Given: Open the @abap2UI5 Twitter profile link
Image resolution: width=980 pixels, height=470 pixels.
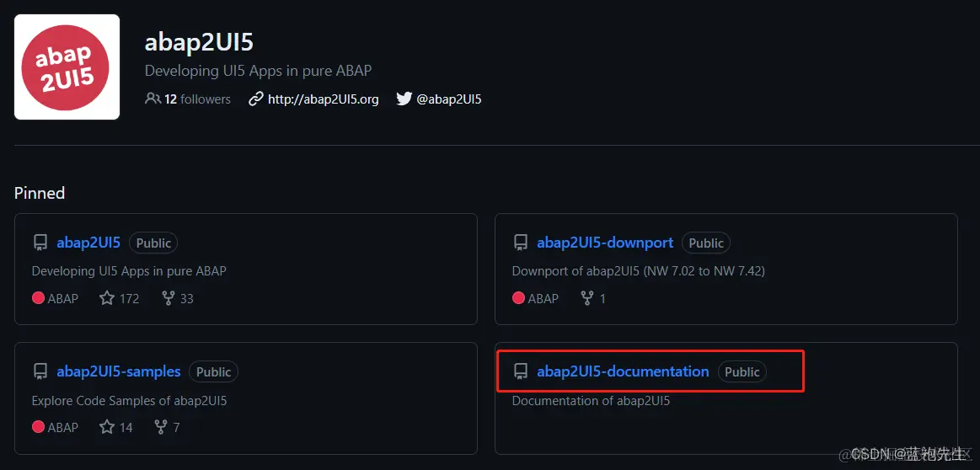Looking at the screenshot, I should point(449,99).
